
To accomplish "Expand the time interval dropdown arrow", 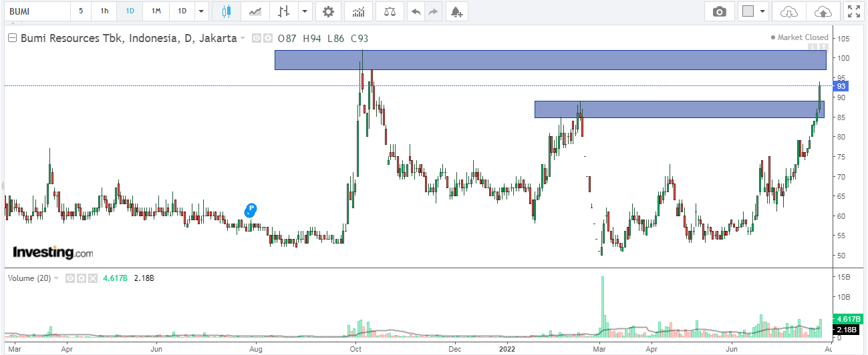I will (x=201, y=11).
